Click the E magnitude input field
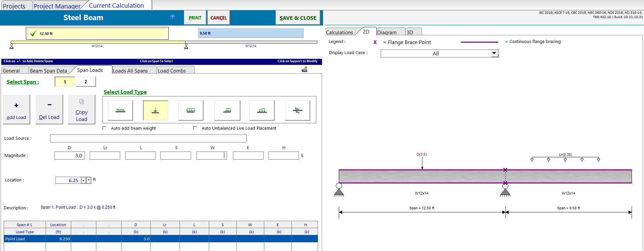Image resolution: width=644 pixels, height=251 pixels. click(248, 156)
